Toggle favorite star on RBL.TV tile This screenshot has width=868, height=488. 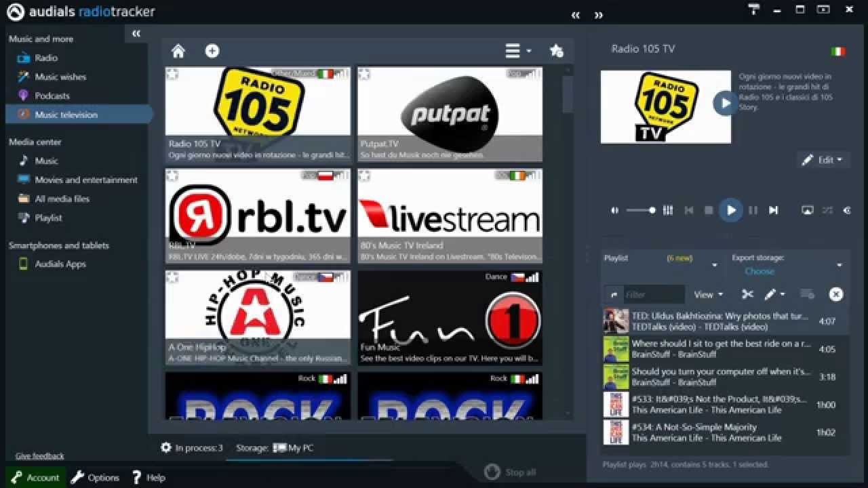click(172, 176)
